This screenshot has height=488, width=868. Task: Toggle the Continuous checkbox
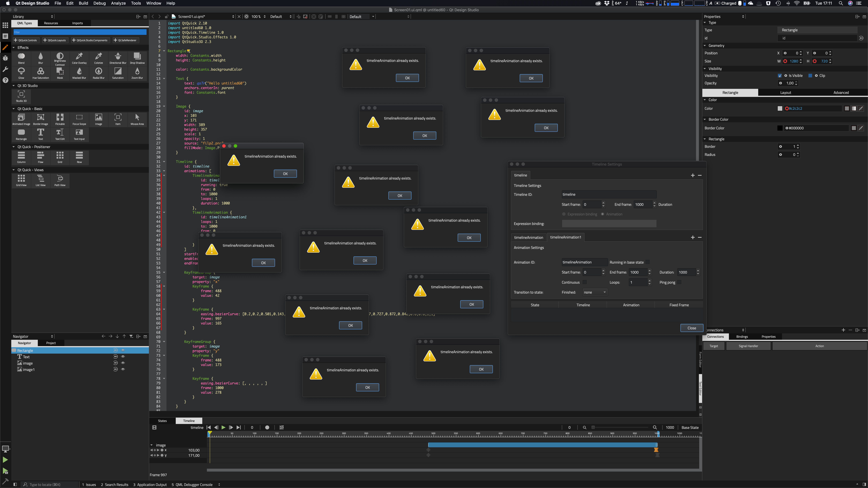(x=585, y=282)
